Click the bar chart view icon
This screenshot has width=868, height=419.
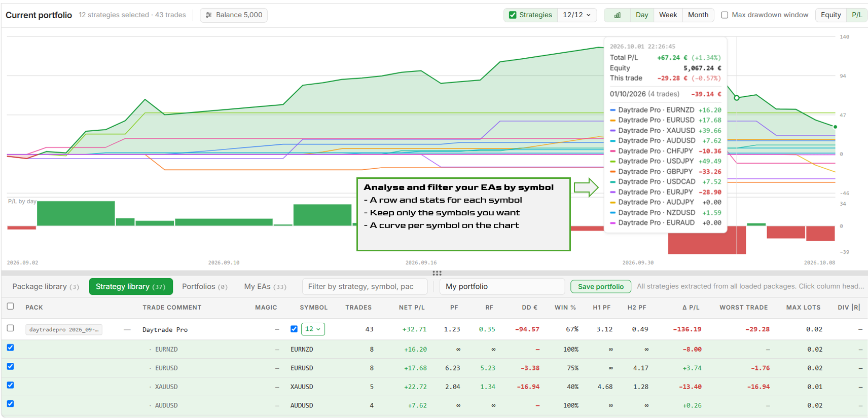tap(617, 15)
